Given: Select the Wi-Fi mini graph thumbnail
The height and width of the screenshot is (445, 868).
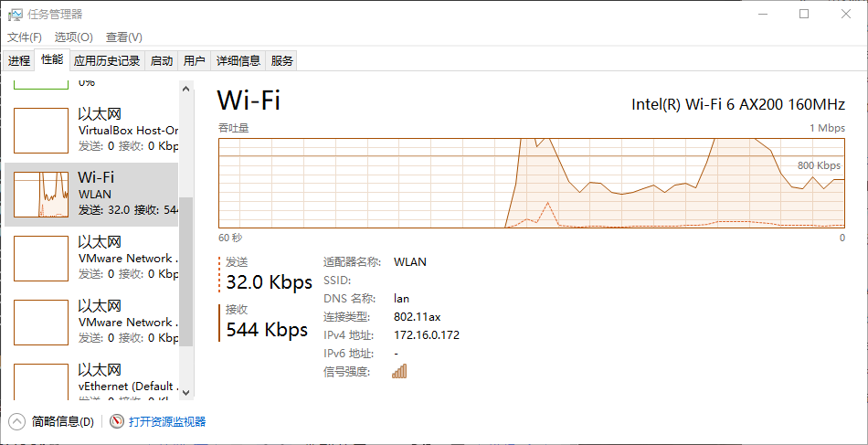Looking at the screenshot, I should tap(41, 194).
